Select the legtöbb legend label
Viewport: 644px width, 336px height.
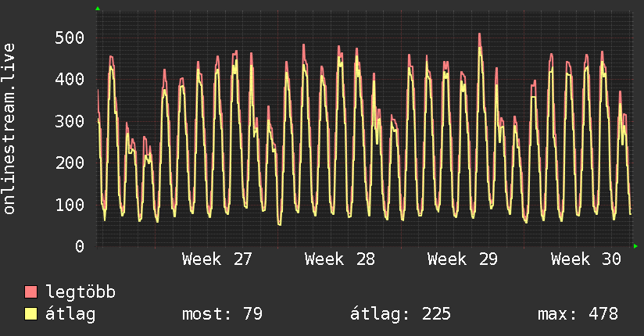click(80, 291)
